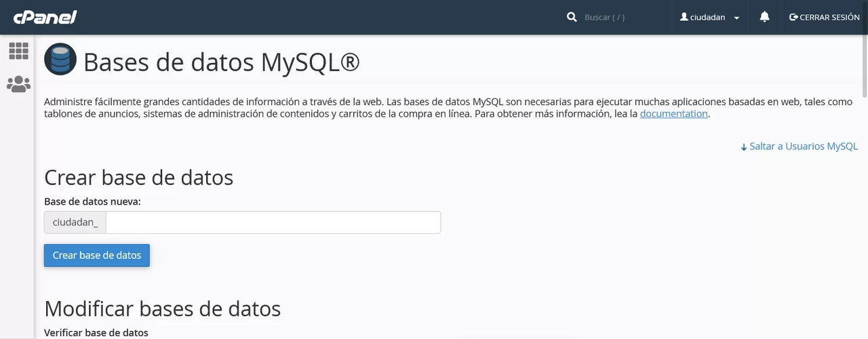The height and width of the screenshot is (339, 868).
Task: Click the Bases de datos MySQL heading
Action: 221,62
